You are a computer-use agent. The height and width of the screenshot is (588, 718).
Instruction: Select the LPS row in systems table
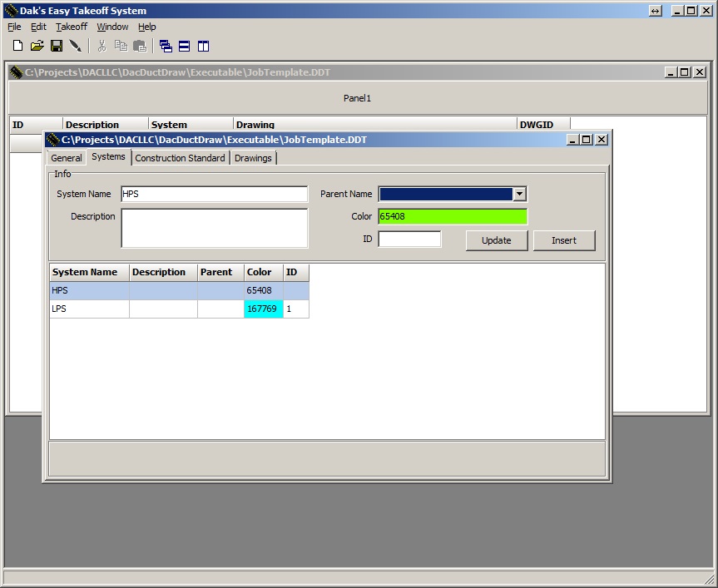pos(89,309)
